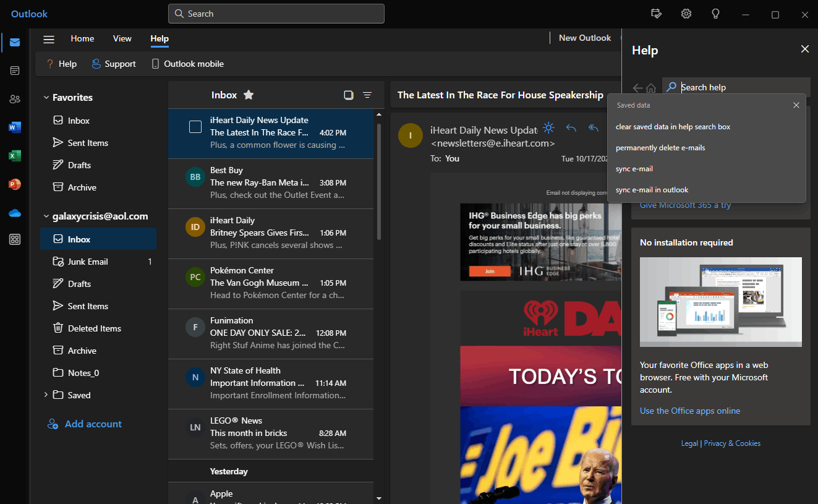Check the box on iHeart Daily News Update email
The height and width of the screenshot is (504, 818).
195,127
